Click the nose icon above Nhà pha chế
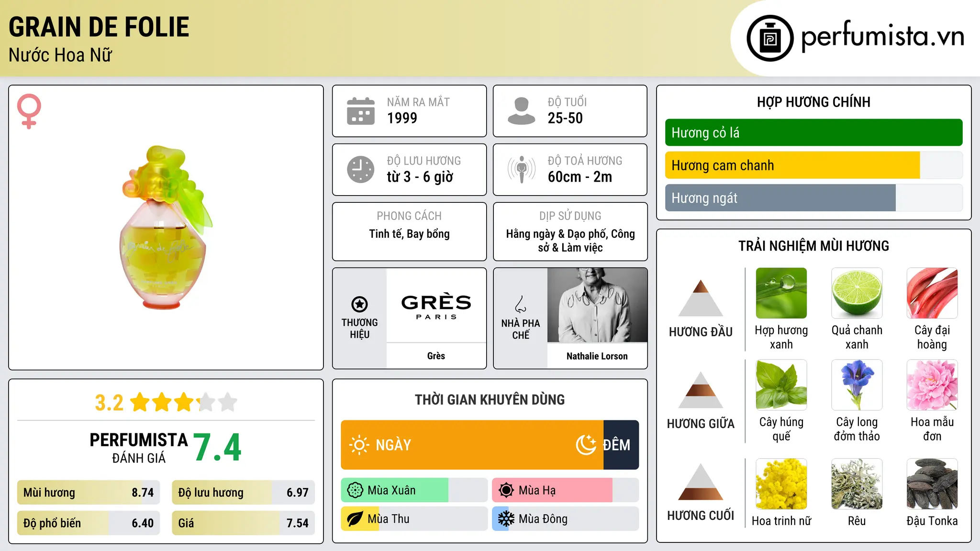The width and height of the screenshot is (980, 551). point(521,304)
